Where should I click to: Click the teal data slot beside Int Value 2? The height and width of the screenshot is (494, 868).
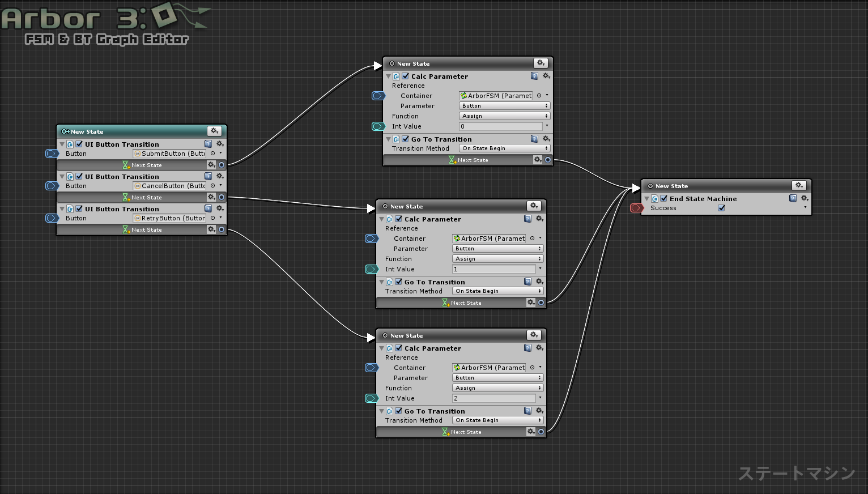[371, 398]
